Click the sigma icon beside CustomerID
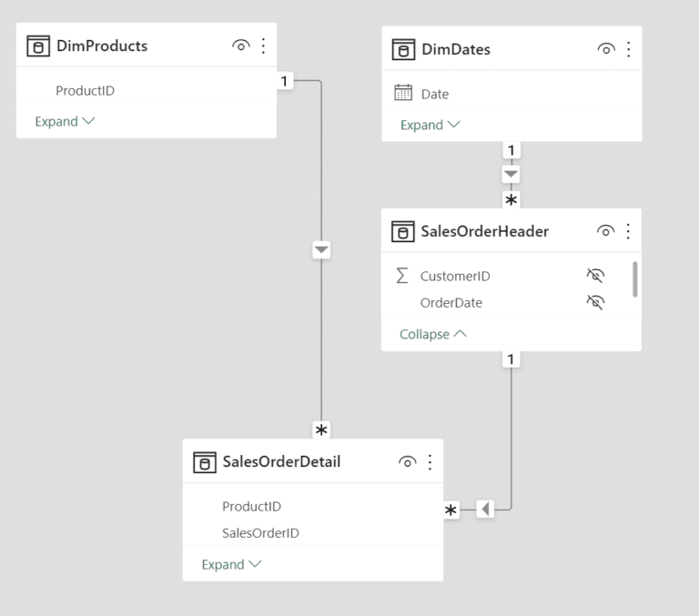The image size is (699, 616). (402, 276)
